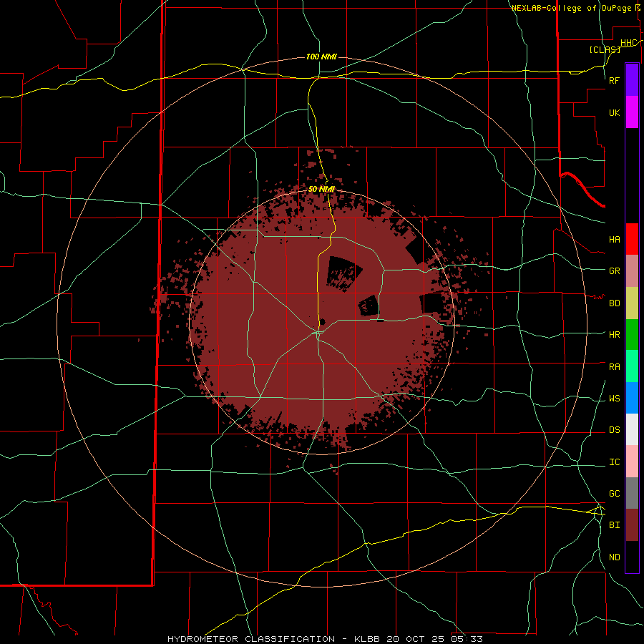This screenshot has height=644, width=644.
Task: Click the BD legend label
Action: [x=615, y=303]
